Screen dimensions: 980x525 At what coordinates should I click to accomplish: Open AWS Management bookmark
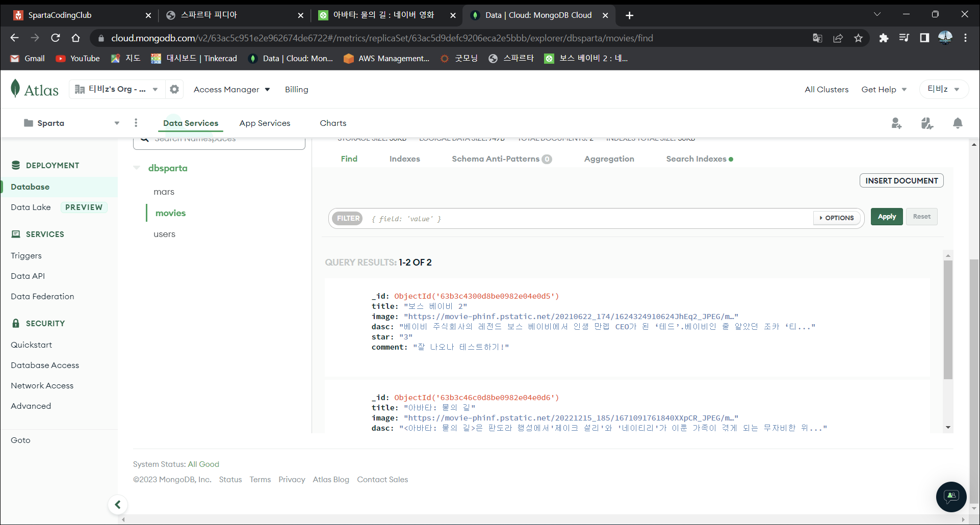coord(386,59)
